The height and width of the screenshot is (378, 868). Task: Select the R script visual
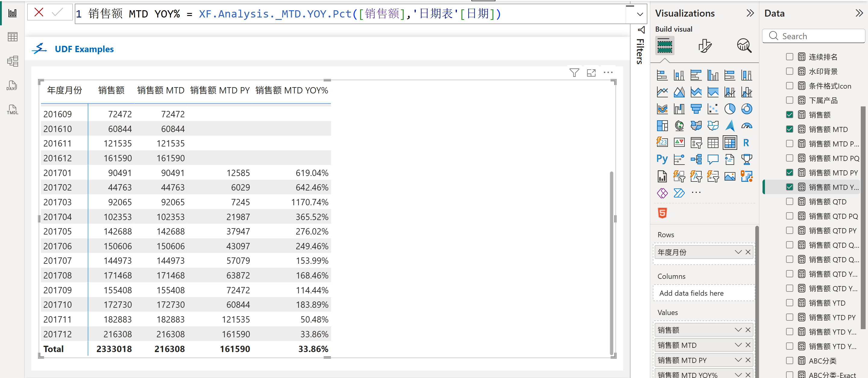(746, 143)
